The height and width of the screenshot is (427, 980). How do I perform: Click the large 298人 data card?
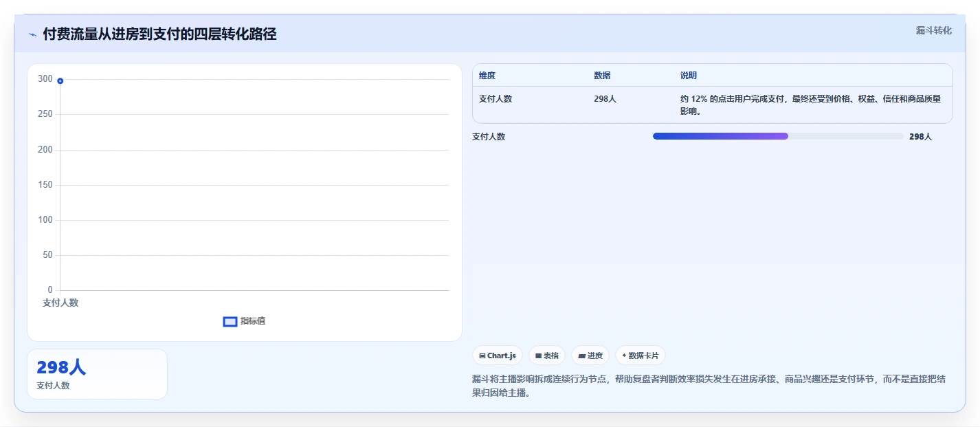point(97,374)
